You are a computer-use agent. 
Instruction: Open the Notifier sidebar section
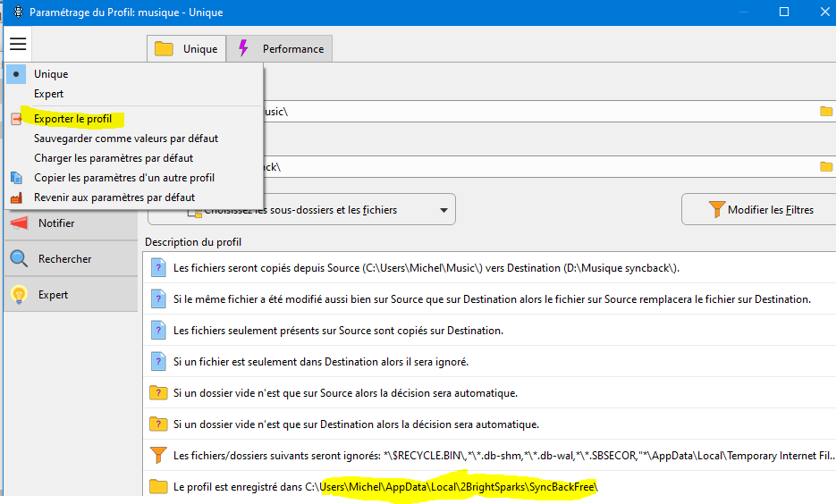point(72,223)
